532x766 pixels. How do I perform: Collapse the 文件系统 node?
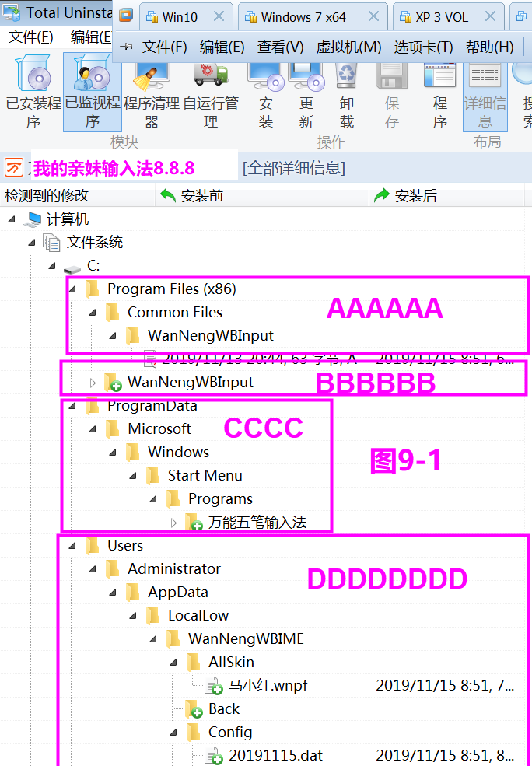pos(32,243)
